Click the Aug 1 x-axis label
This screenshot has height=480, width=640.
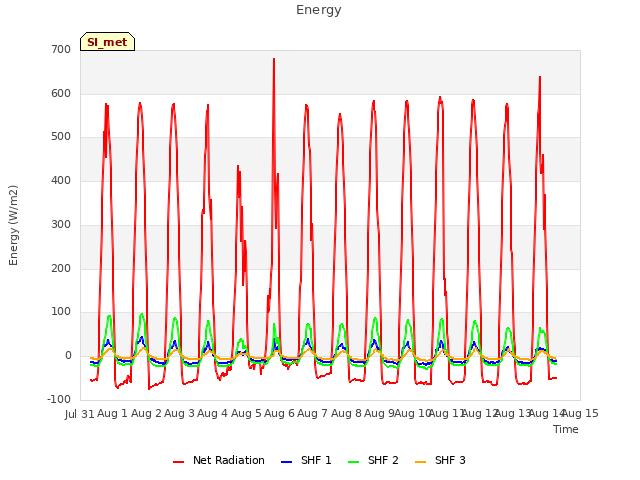(x=112, y=413)
